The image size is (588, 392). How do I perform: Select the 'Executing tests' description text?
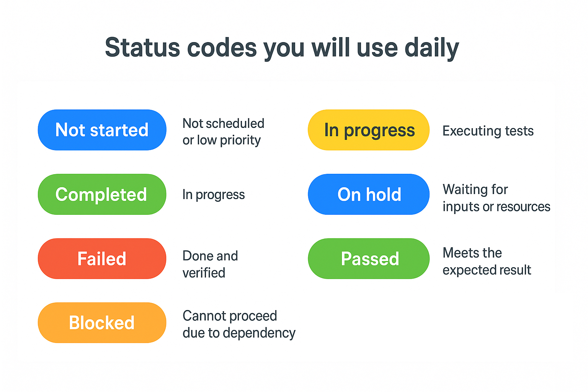coord(488,131)
